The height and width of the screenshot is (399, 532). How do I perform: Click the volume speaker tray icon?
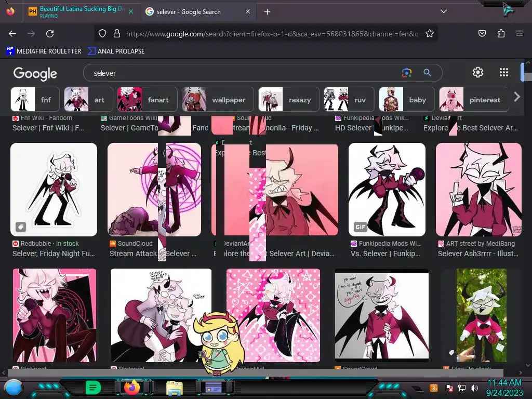[474, 388]
